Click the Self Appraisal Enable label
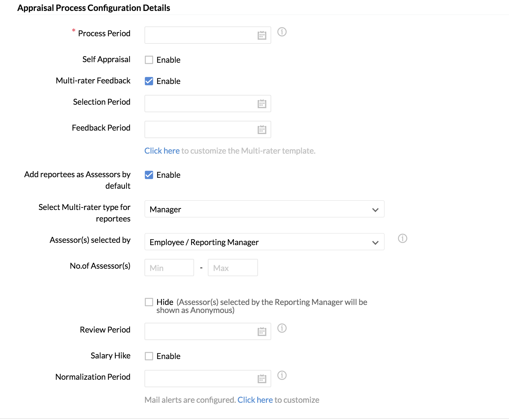 (168, 60)
